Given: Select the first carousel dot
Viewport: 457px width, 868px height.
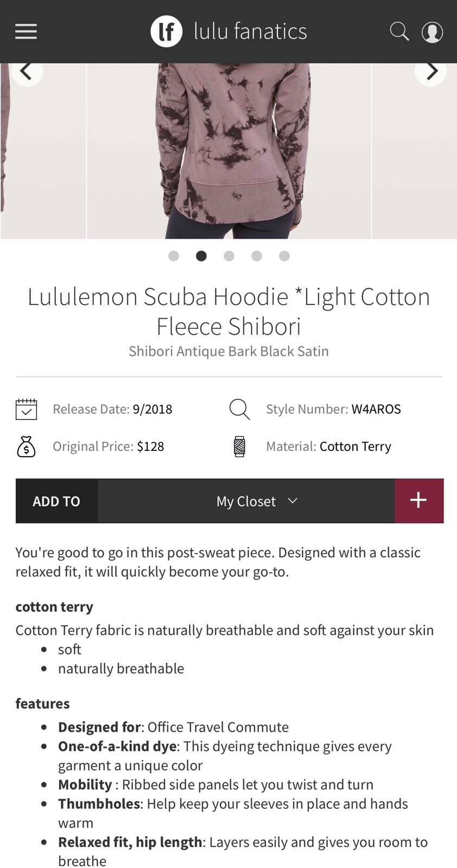Looking at the screenshot, I should pos(174,256).
